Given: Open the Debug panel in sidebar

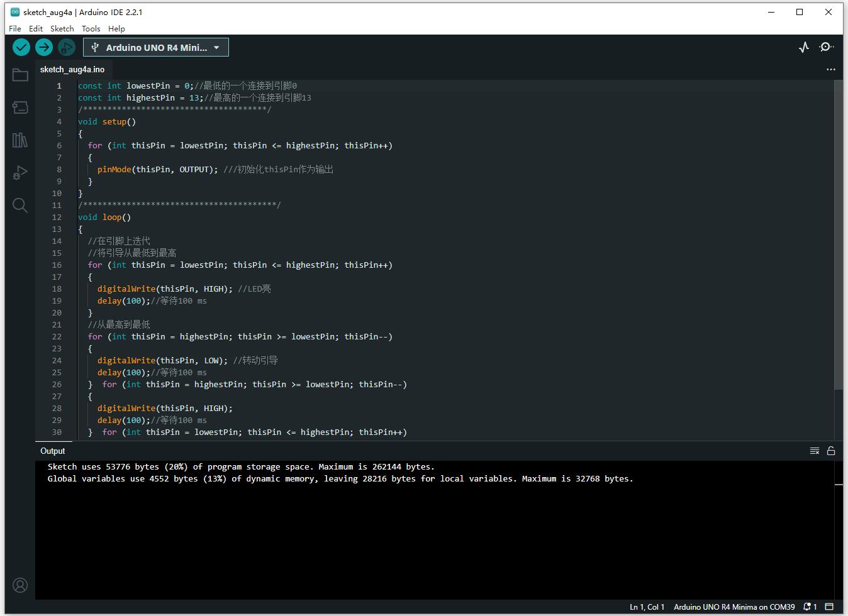Looking at the screenshot, I should coord(20,172).
